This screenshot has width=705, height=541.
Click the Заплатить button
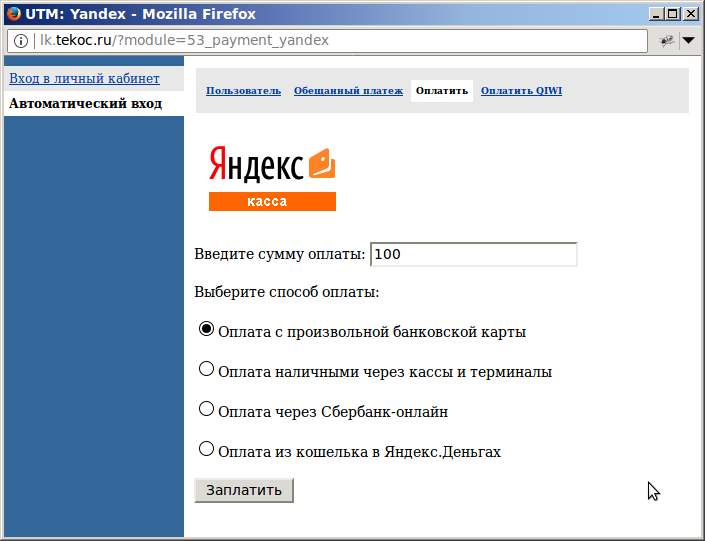point(244,490)
